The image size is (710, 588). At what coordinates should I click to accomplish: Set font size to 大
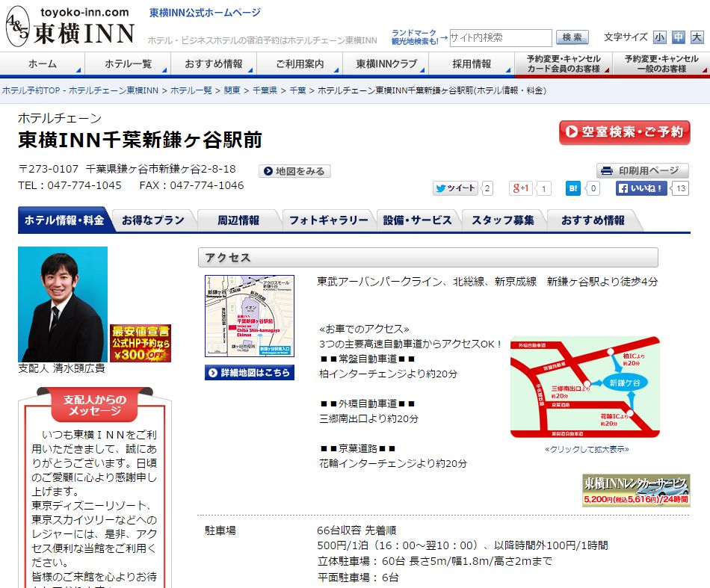click(697, 37)
